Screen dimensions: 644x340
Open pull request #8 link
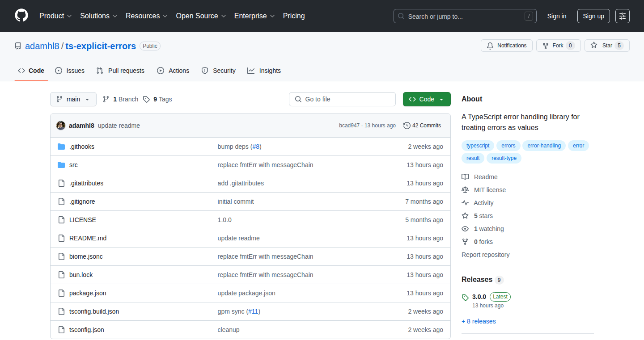256,147
